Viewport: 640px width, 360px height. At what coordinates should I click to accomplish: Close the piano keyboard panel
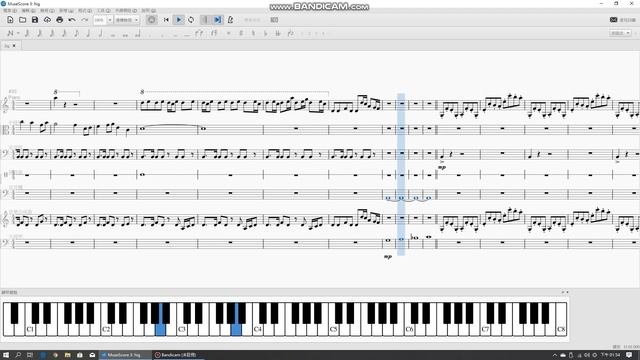point(567,292)
